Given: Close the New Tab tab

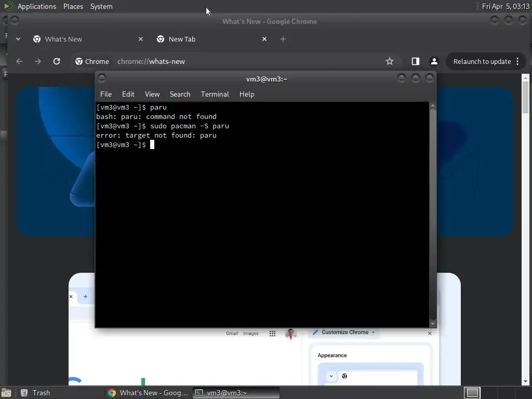Looking at the screenshot, I should tap(264, 39).
